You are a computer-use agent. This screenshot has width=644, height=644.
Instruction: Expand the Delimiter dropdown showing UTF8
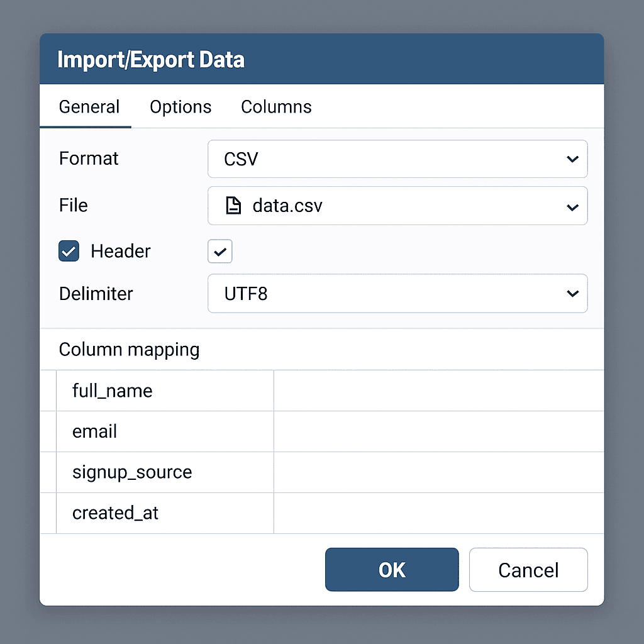pos(397,293)
